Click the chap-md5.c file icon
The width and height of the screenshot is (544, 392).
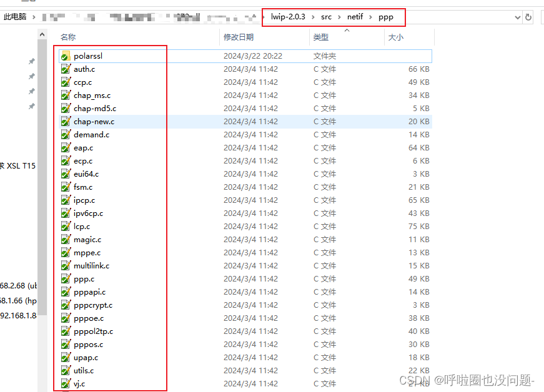coord(66,109)
